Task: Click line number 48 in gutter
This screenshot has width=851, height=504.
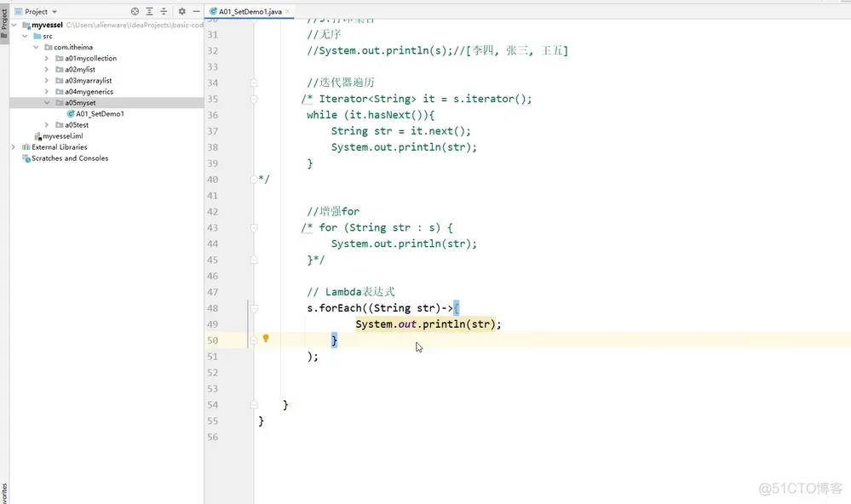Action: (x=212, y=308)
